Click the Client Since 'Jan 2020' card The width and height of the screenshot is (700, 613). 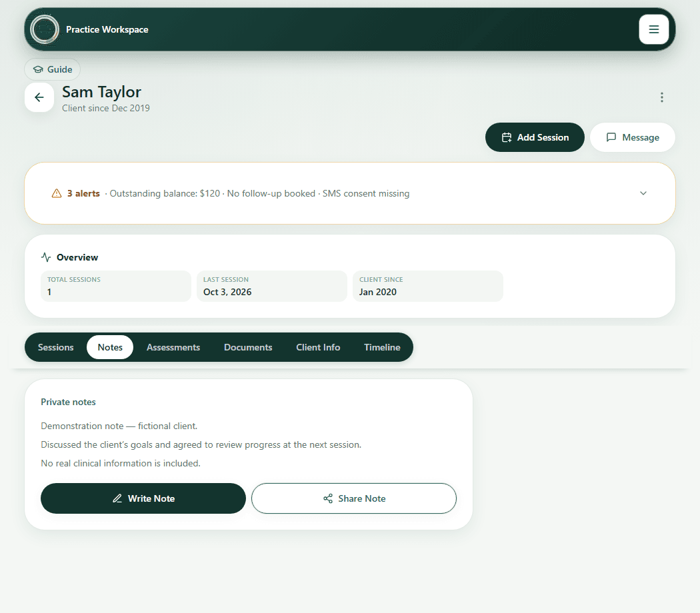[428, 286]
